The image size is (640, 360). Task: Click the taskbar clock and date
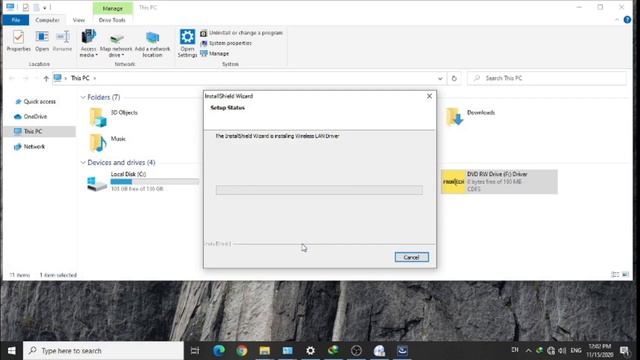[x=600, y=351]
